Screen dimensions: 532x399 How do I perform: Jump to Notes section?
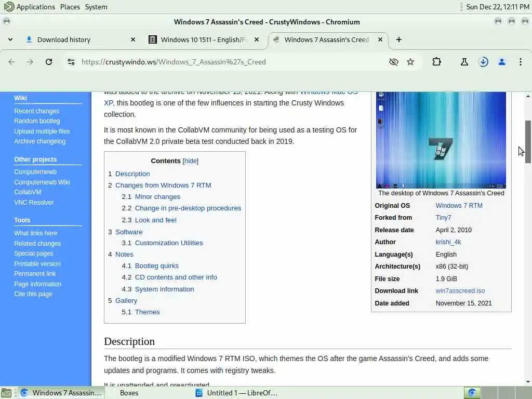coord(124,254)
